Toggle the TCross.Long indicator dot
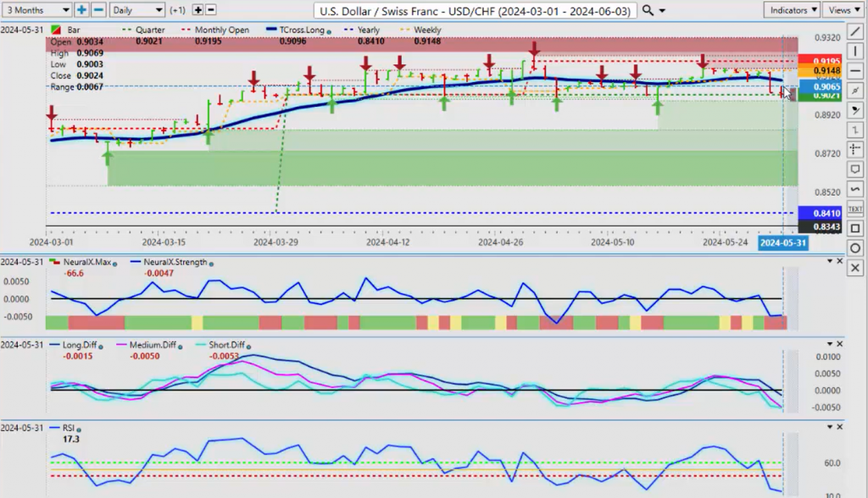Viewport: 868px width, 498px height. tap(329, 31)
